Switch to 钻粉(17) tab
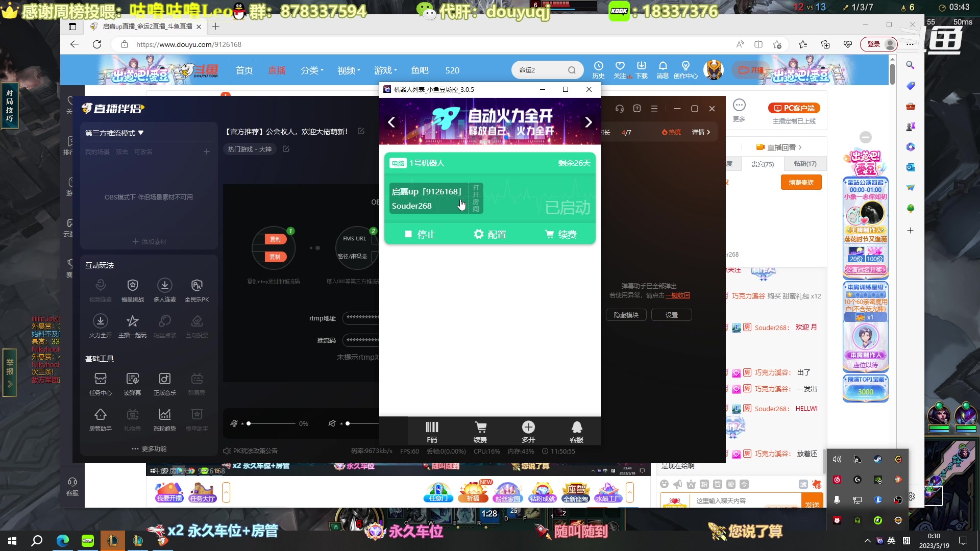Viewport: 980px width, 551px height. [x=805, y=164]
